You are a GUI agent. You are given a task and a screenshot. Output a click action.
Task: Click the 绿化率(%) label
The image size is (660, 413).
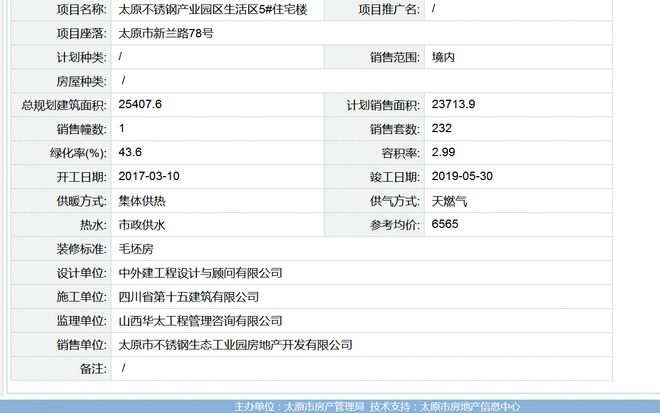pyautogui.click(x=78, y=153)
